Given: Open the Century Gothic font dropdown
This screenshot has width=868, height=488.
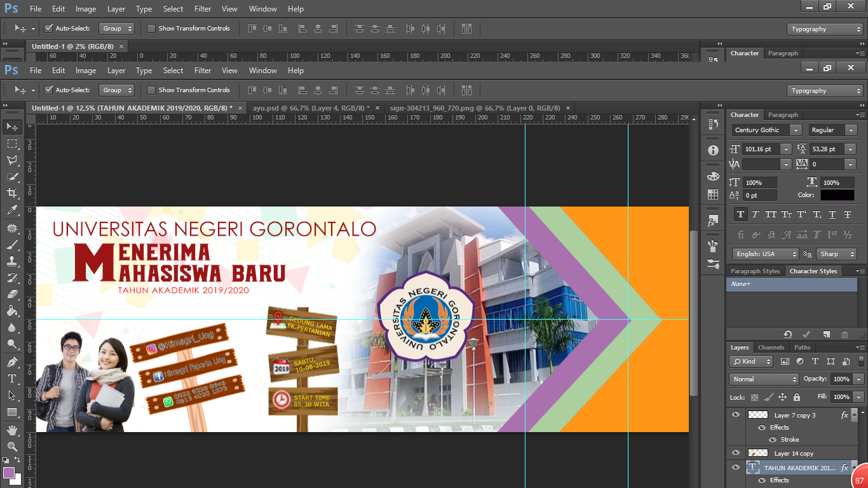Looking at the screenshot, I should [x=797, y=130].
